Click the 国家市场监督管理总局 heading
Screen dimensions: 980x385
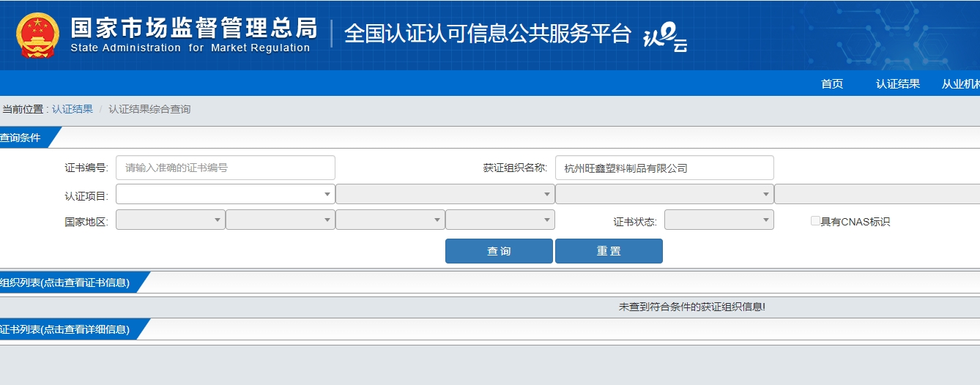pos(194,28)
